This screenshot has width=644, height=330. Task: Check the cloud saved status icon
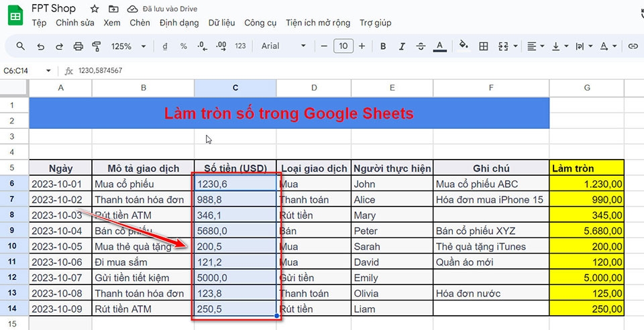point(132,9)
